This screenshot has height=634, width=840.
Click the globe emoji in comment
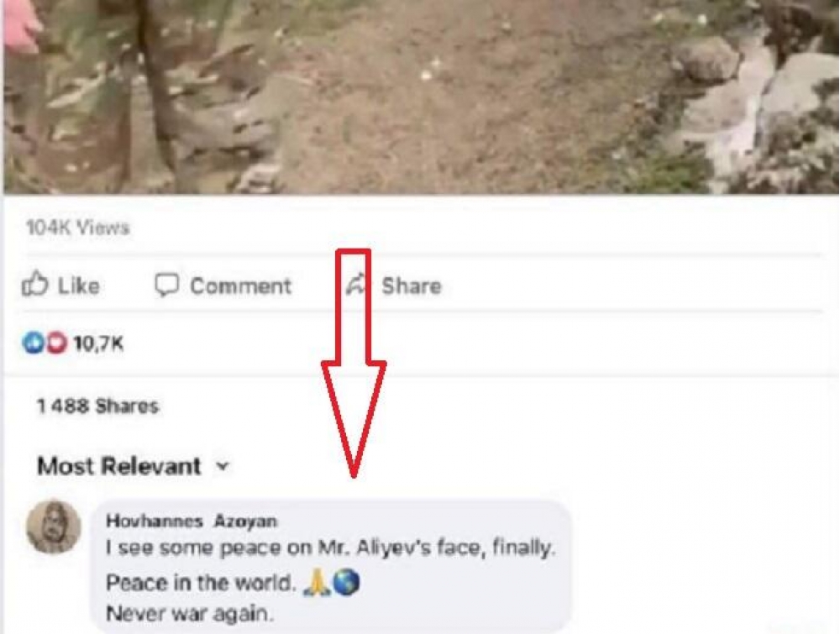345,583
